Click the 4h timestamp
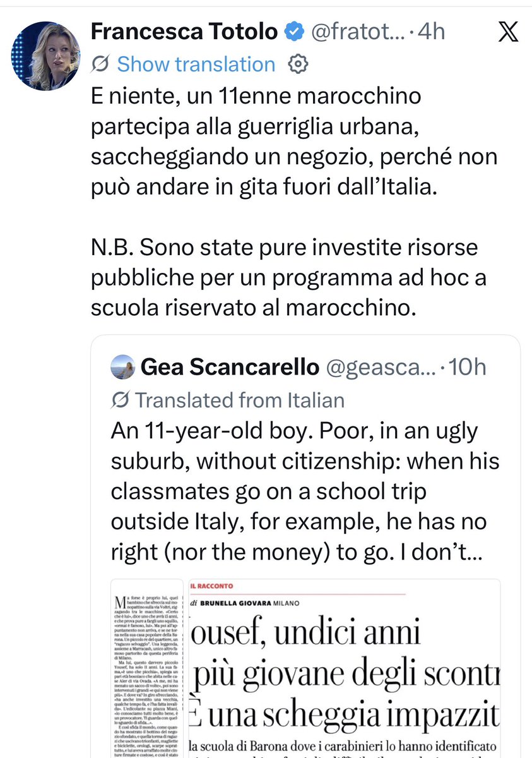Viewport: 532px width, 758px height. [431, 31]
